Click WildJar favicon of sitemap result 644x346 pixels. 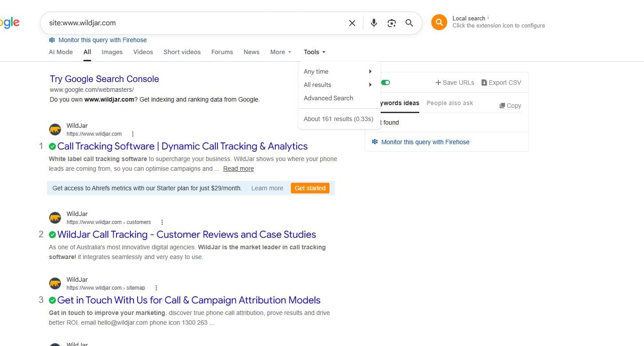pyautogui.click(x=55, y=283)
